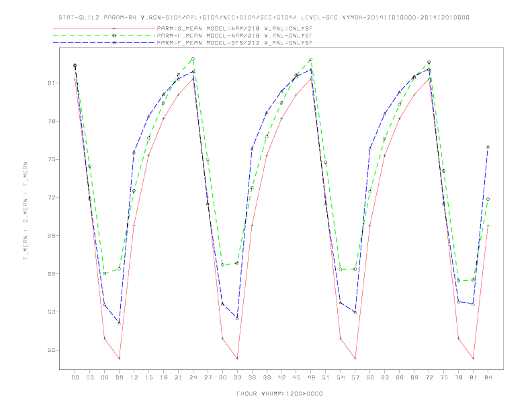
Task: Click y-axis tick value 69
Action: tap(51, 235)
